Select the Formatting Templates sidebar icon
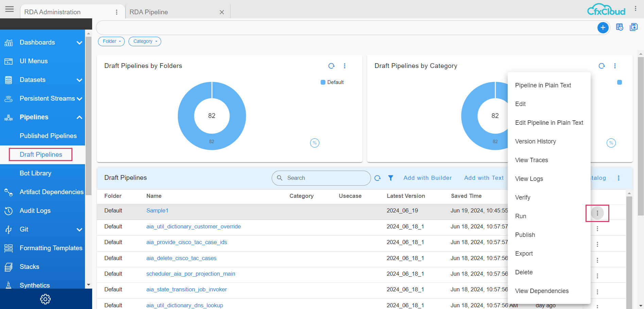This screenshot has height=309, width=644. point(9,248)
